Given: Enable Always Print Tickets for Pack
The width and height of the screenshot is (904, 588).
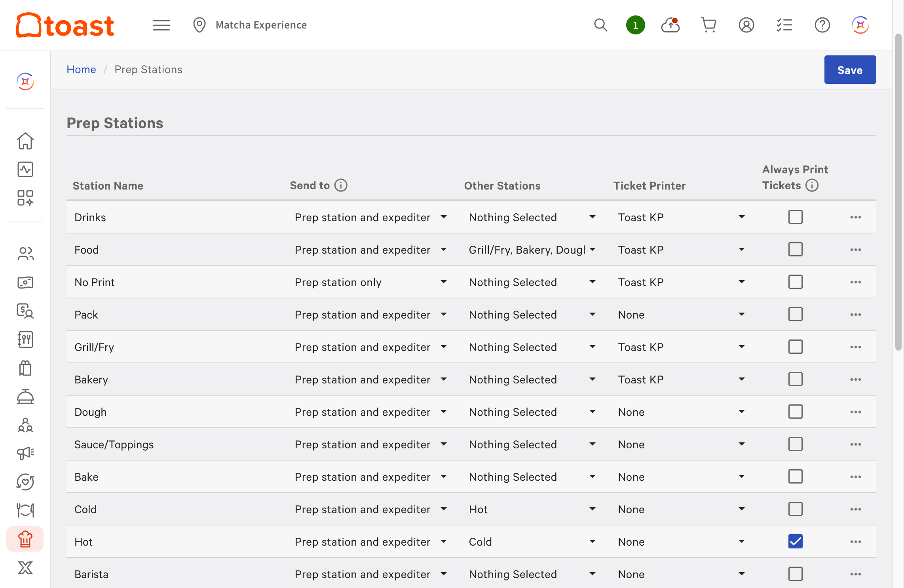Looking at the screenshot, I should (795, 314).
